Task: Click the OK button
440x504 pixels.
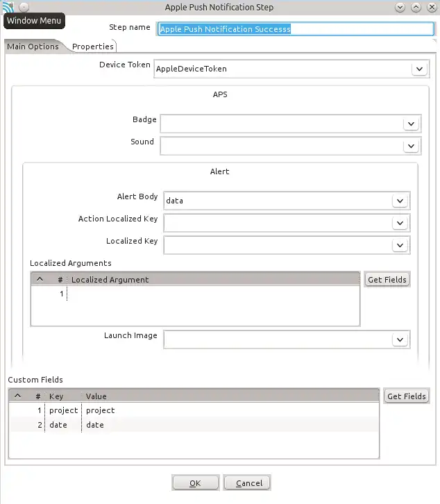Action: 195,482
